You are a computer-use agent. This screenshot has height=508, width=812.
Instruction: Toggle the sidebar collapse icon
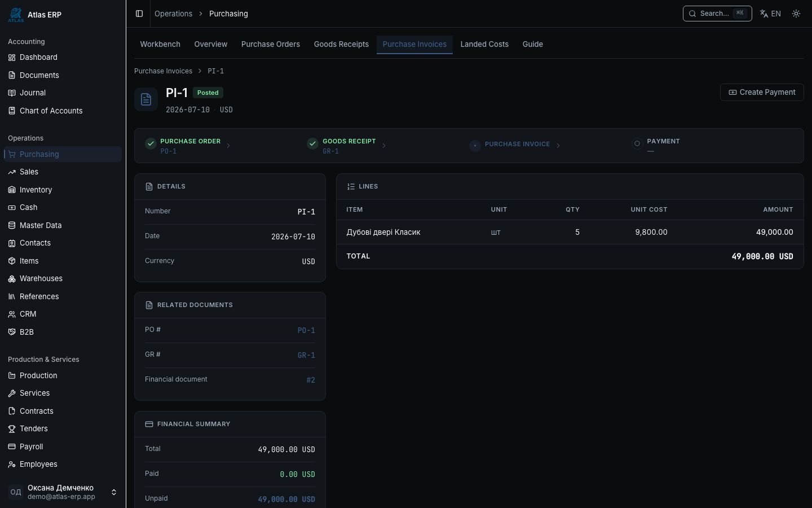[139, 14]
